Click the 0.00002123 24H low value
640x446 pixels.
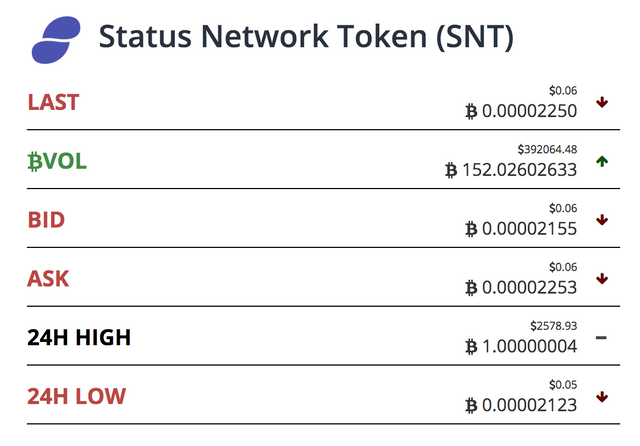[530, 405]
